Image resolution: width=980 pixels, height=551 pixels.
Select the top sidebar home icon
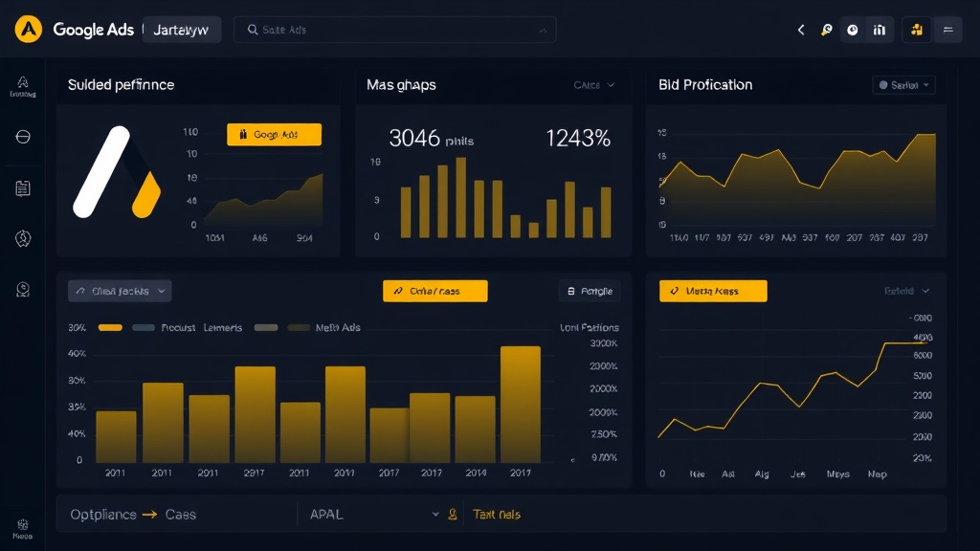(23, 86)
